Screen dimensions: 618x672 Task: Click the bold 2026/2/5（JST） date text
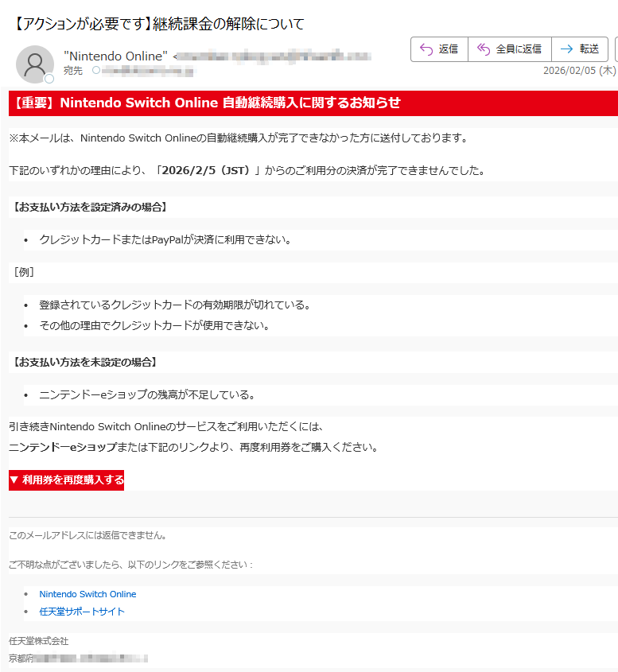click(x=207, y=170)
